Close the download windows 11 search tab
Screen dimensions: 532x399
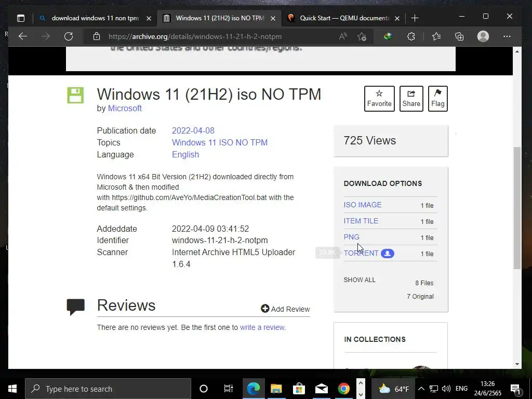[x=149, y=18]
